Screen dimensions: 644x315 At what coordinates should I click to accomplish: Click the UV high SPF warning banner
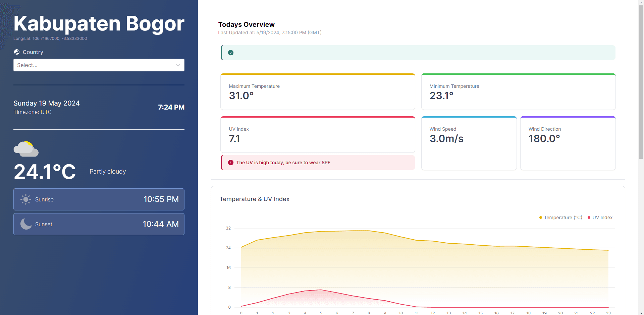[318, 163]
